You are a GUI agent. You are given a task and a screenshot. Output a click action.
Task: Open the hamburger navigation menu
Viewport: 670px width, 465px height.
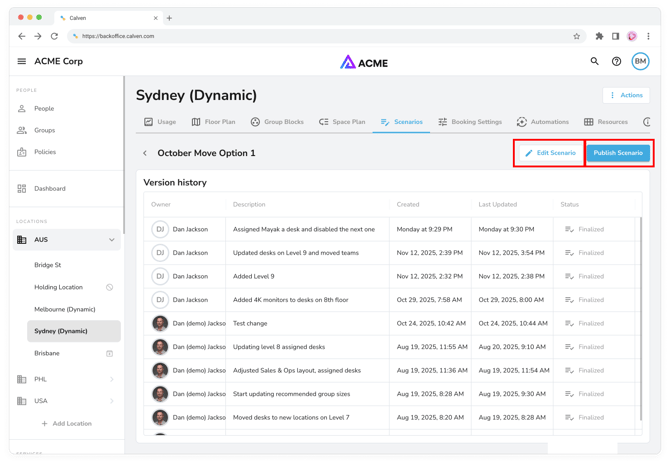(21, 62)
